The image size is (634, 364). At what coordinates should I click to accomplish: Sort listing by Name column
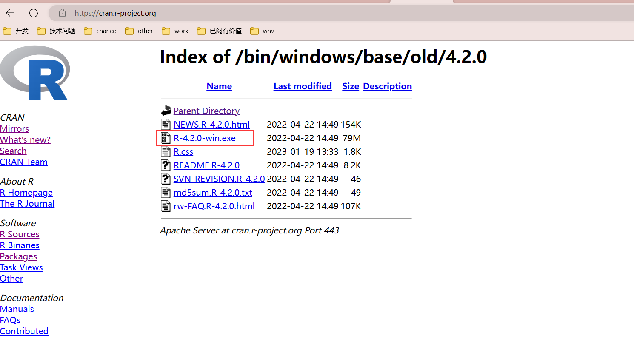point(219,86)
